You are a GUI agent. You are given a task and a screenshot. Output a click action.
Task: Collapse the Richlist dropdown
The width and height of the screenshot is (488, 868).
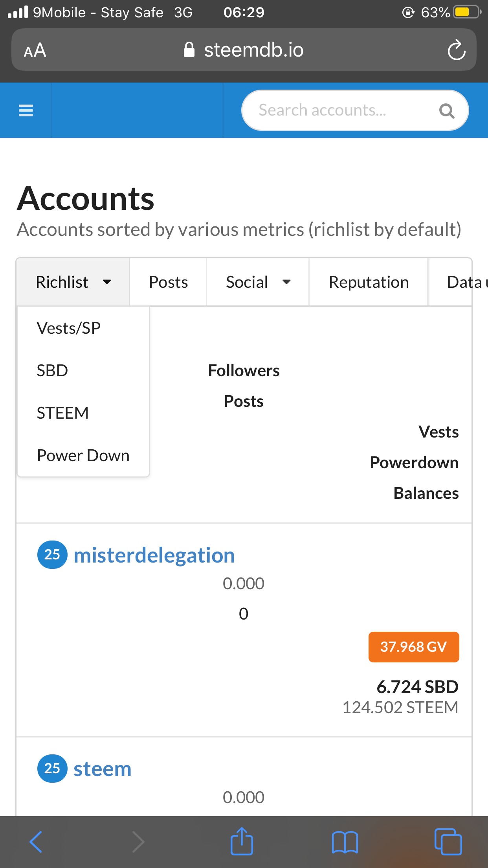point(73,282)
